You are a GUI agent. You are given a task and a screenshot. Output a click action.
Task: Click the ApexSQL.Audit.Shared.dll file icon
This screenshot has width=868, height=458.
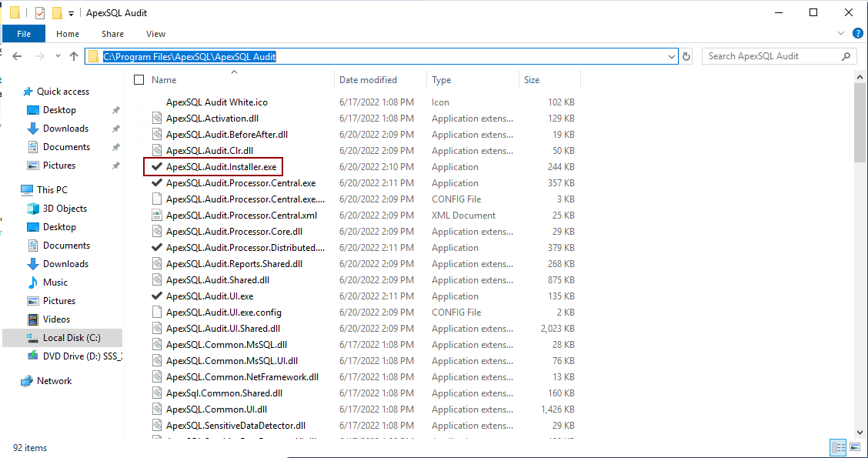point(157,280)
